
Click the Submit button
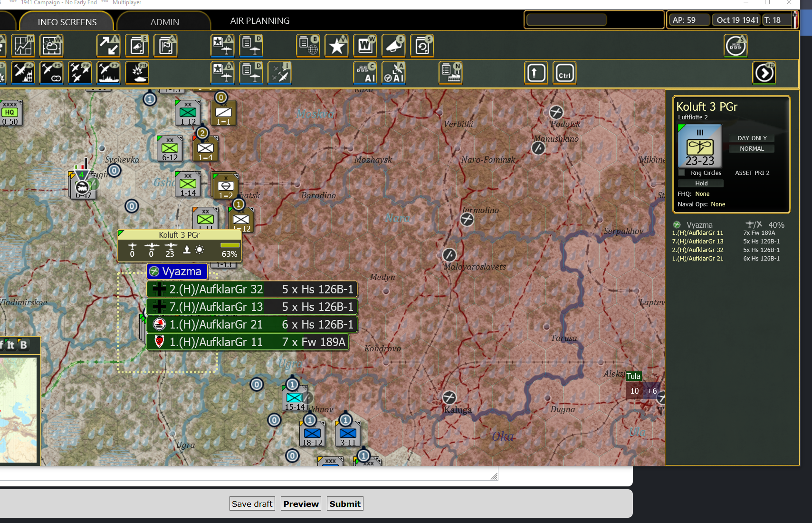[x=345, y=504]
